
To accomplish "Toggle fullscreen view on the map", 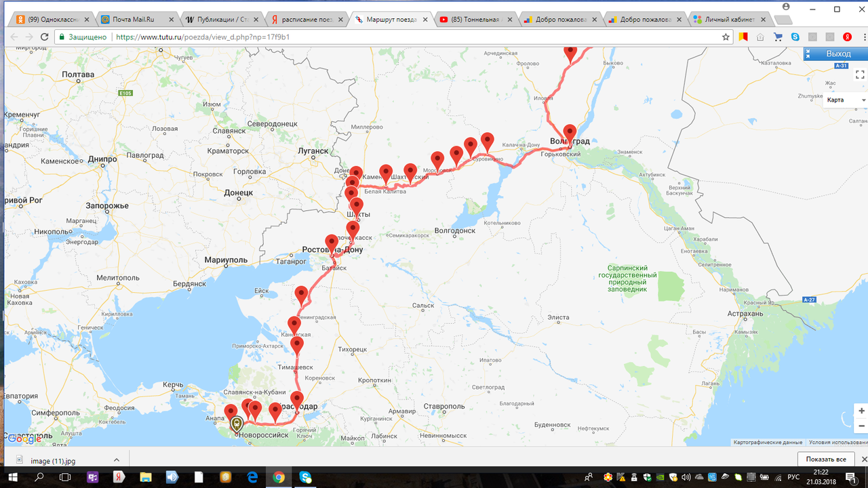I will [860, 75].
